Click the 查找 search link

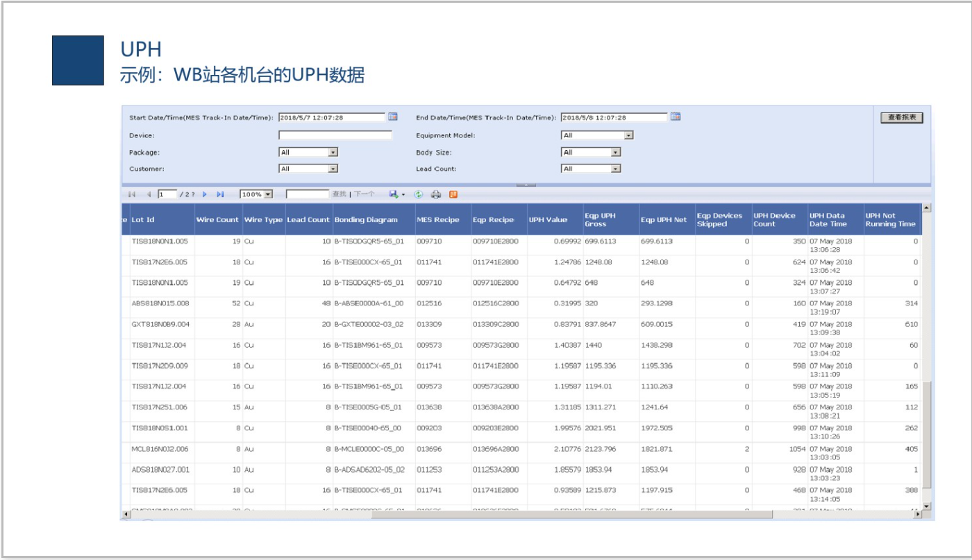[340, 195]
